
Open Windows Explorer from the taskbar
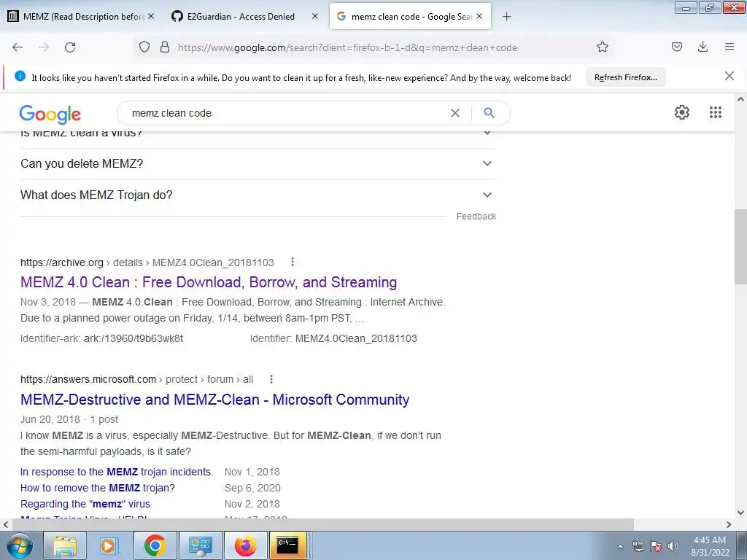[x=65, y=545]
